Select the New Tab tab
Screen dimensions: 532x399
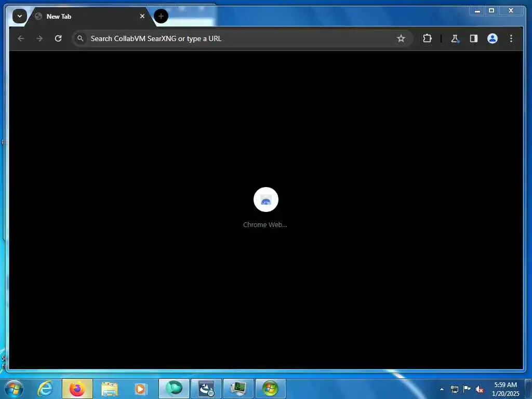(90, 16)
